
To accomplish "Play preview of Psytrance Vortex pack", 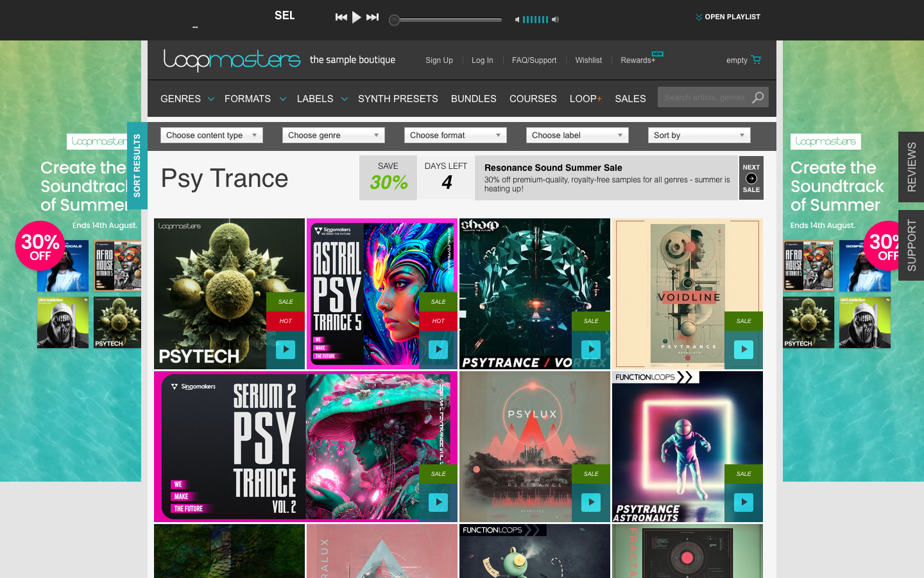I will coord(591,349).
